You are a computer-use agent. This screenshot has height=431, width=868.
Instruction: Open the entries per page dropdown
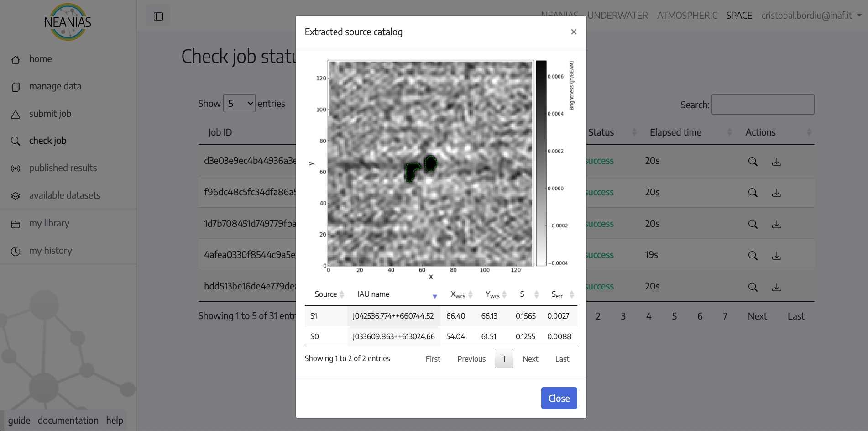coord(239,104)
